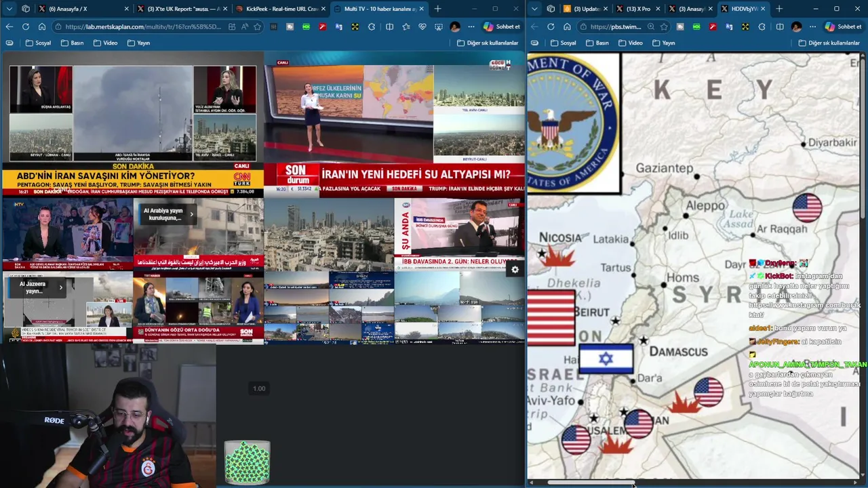The image size is (868, 488).
Task: Refresh the pbs.twimg image page
Action: (x=551, y=26)
